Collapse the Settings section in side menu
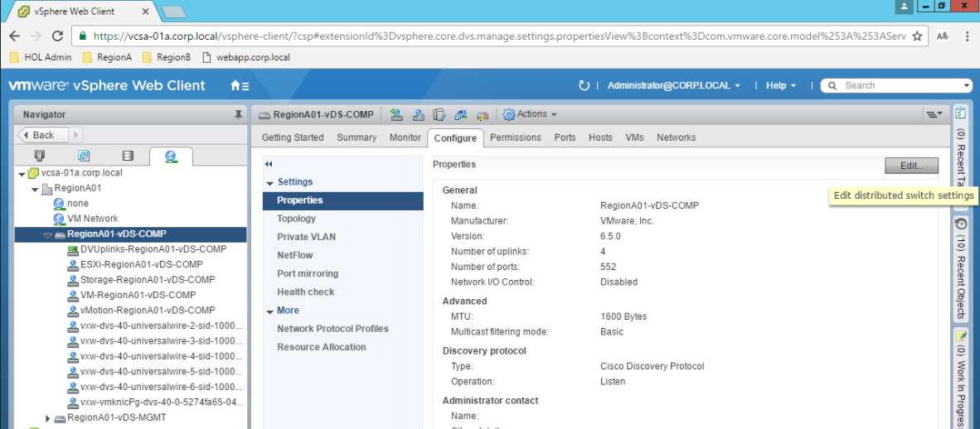This screenshot has width=980, height=429. pos(270,183)
